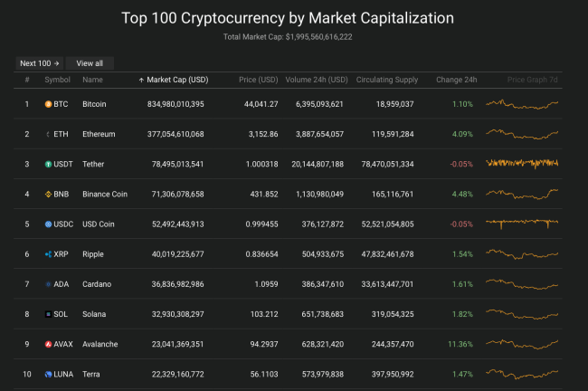Click Avalanche 24h change 11.36%
Image resolution: width=588 pixels, height=391 pixels.
pyautogui.click(x=460, y=345)
